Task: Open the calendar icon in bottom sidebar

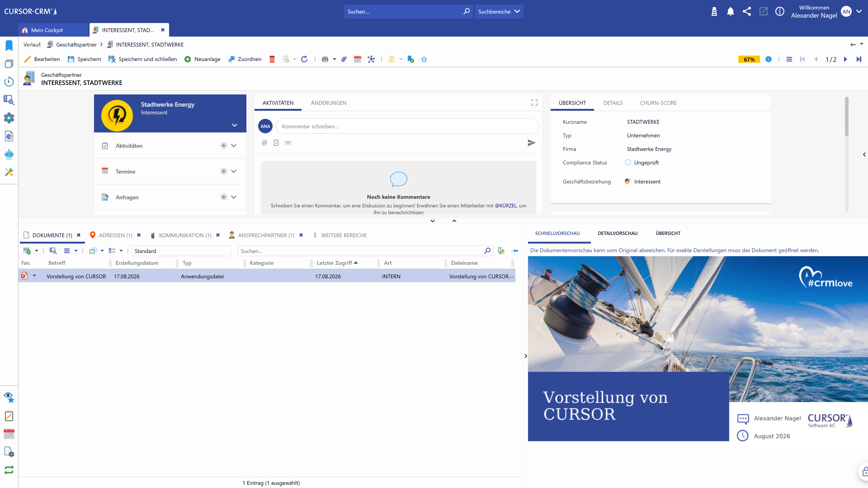Action: click(9, 434)
